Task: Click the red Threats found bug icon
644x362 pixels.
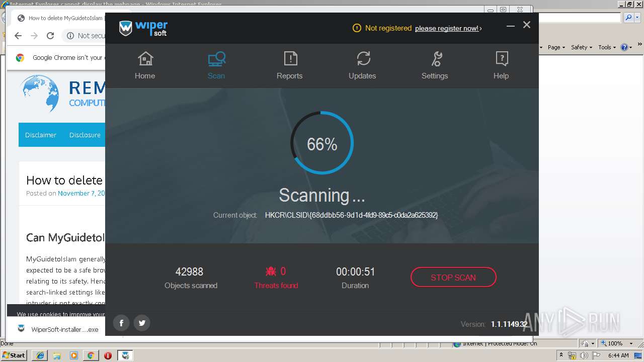Action: [x=271, y=271]
